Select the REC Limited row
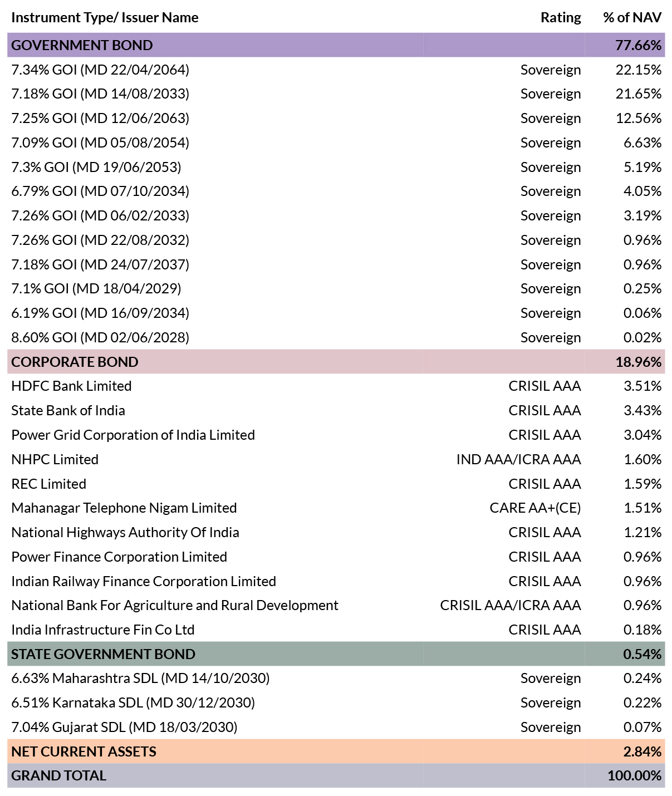The height and width of the screenshot is (796, 672). (336, 484)
